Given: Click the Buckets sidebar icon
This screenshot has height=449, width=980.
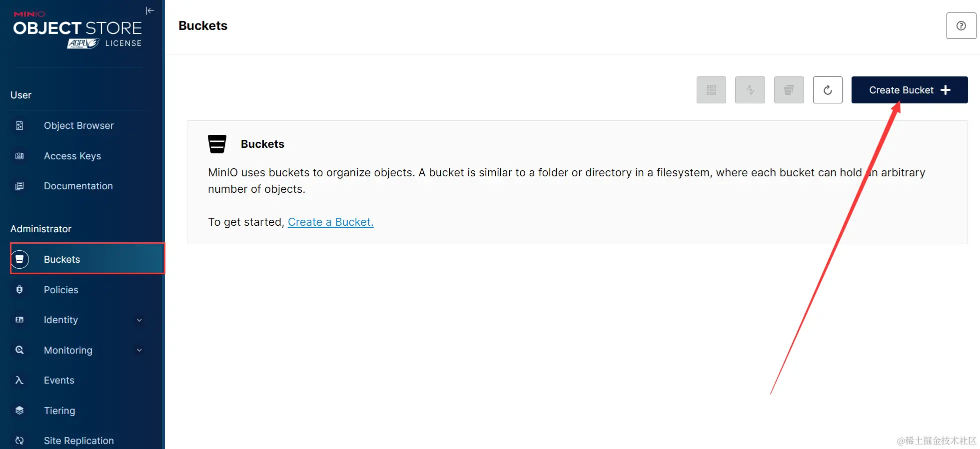Looking at the screenshot, I should [19, 259].
